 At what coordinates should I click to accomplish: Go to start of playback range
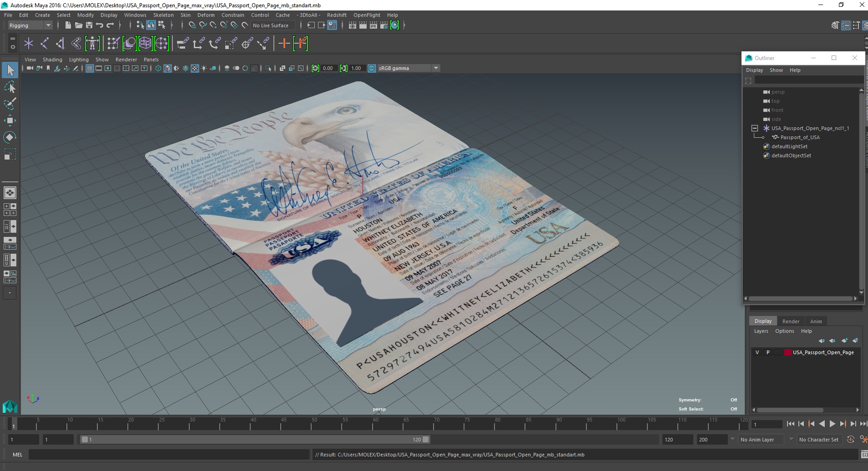[790, 424]
